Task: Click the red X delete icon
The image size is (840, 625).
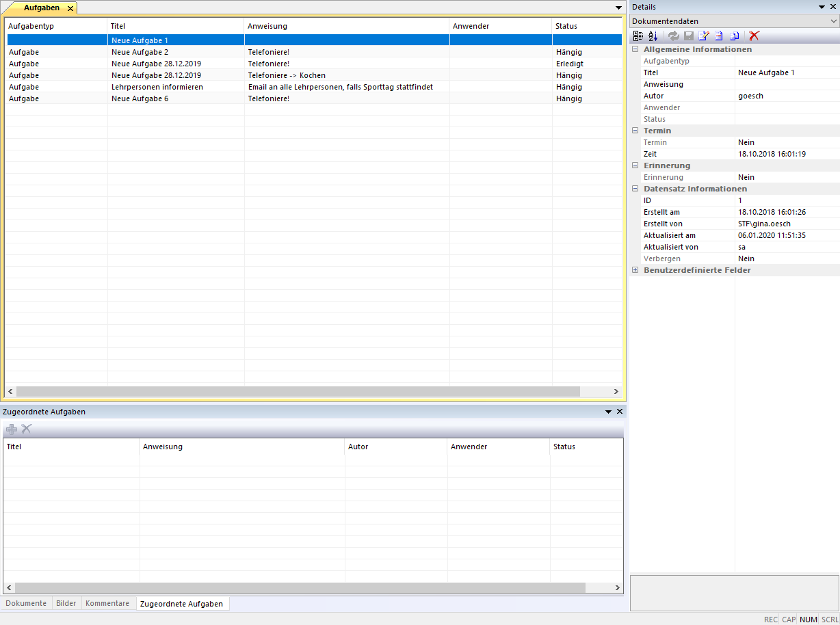Action: (x=754, y=36)
